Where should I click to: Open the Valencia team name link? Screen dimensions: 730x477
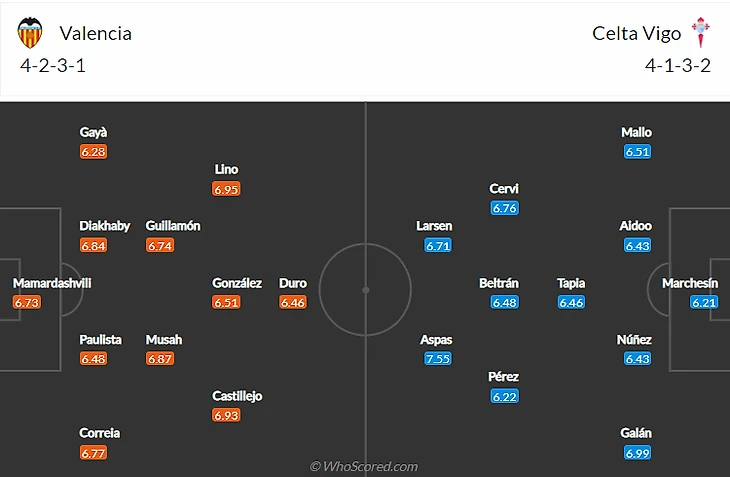point(95,33)
